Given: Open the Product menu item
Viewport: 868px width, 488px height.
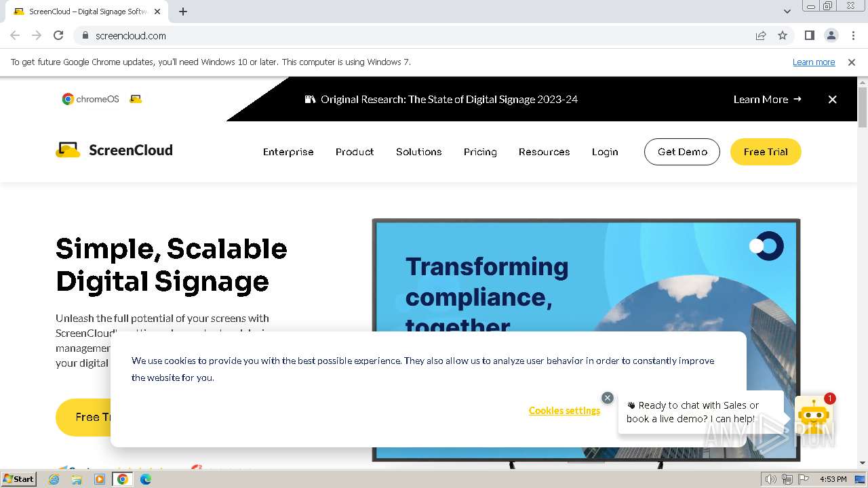Looking at the screenshot, I should (x=355, y=152).
